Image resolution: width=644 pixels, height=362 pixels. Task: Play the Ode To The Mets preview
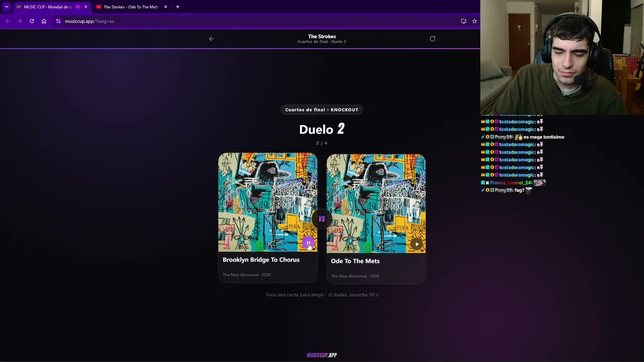pos(417,244)
